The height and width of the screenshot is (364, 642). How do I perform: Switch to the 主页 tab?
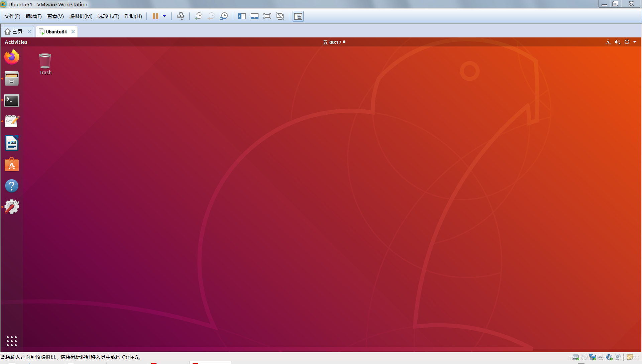17,32
